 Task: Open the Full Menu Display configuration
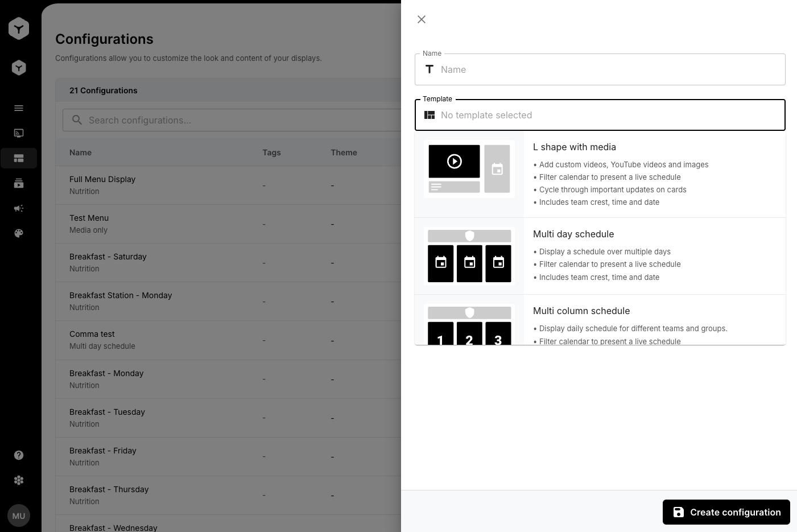coord(102,185)
